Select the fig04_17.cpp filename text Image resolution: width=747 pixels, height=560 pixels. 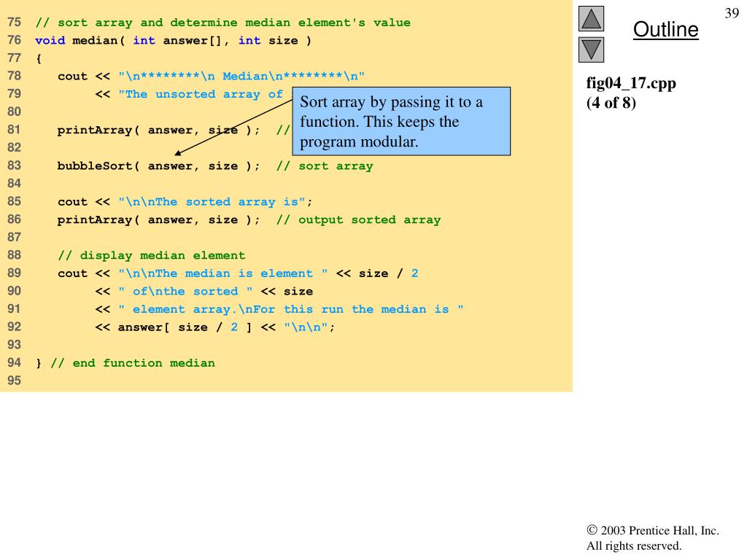tap(631, 83)
